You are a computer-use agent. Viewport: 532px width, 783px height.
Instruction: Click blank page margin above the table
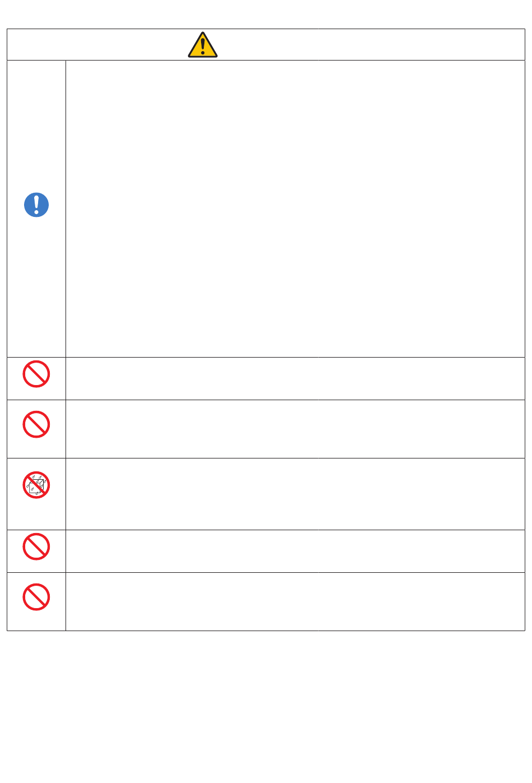(x=266, y=14)
